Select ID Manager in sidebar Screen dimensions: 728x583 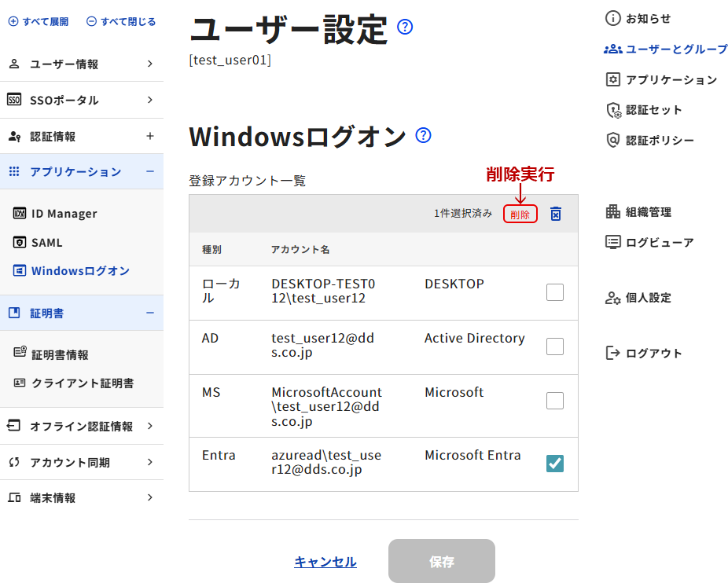click(x=64, y=213)
